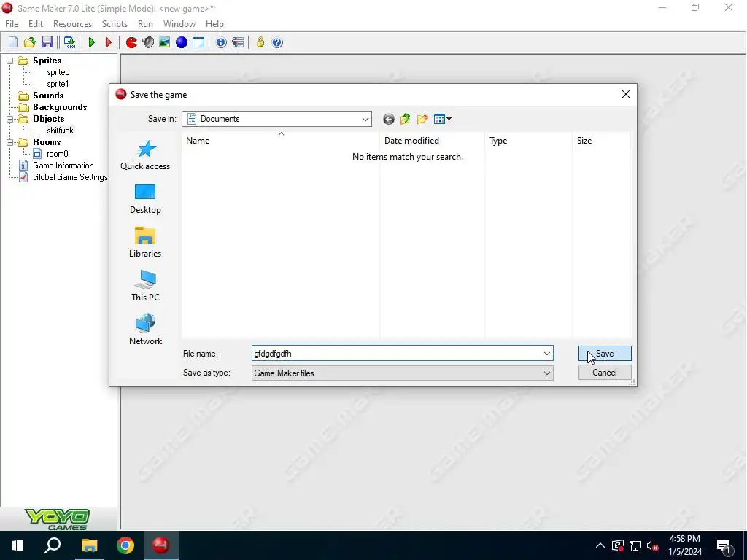Select sprite1 in resource tree
The width and height of the screenshot is (747, 560).
(x=58, y=84)
